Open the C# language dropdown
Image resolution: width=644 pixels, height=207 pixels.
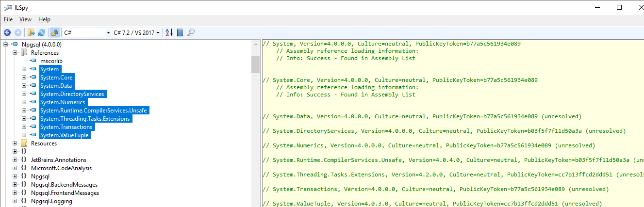click(87, 32)
